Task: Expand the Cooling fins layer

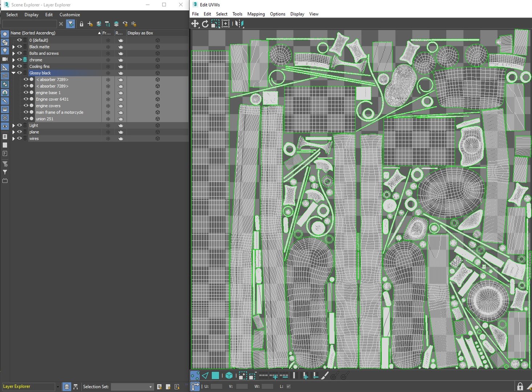Action: 13,66
